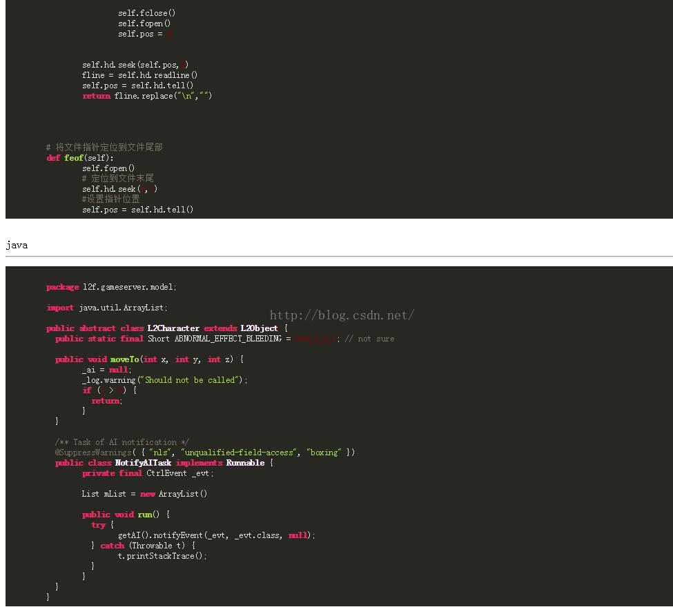Click the NotifyAITask class name
This screenshot has height=616, width=673.
143,463
